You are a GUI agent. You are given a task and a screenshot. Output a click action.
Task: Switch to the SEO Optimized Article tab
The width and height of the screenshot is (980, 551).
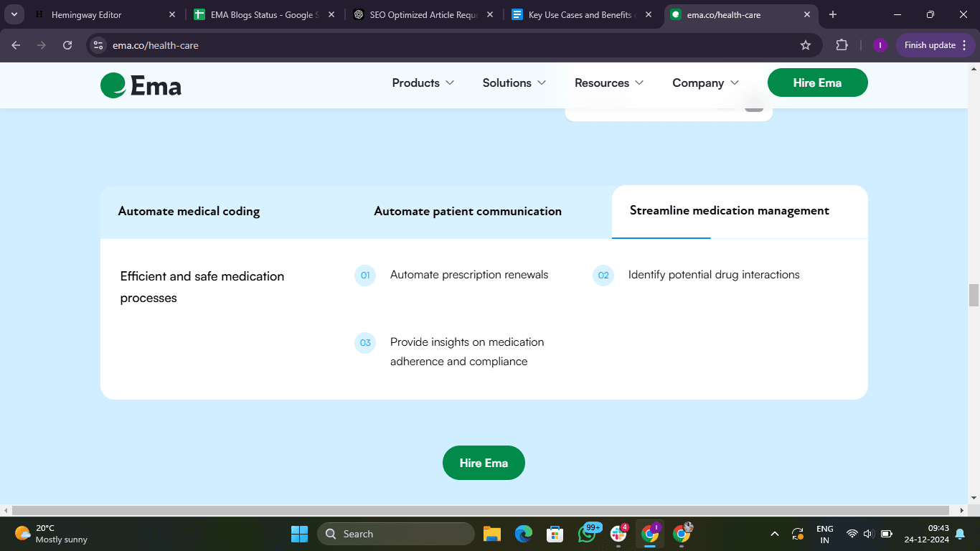(x=423, y=14)
